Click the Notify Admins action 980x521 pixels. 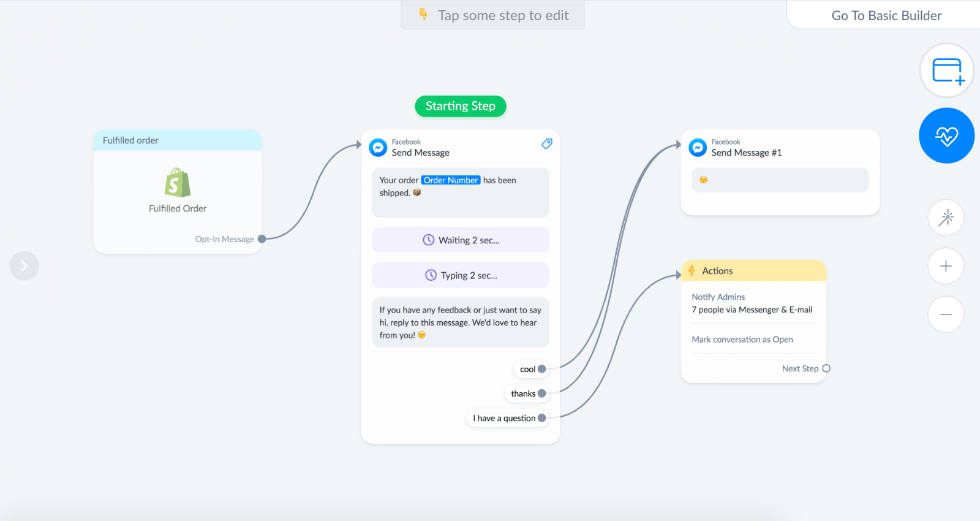point(718,297)
